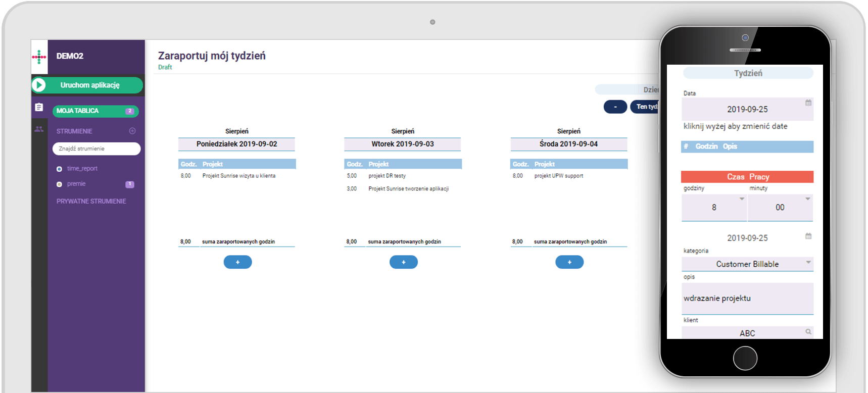Add an entry for Środa 2019-09-04

[x=569, y=262]
